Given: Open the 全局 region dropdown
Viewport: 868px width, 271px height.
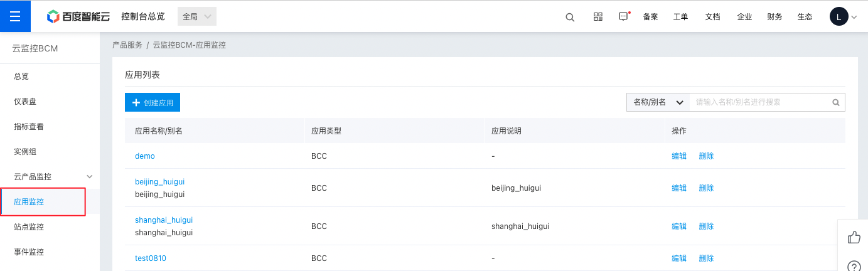Looking at the screenshot, I should pyautogui.click(x=196, y=17).
